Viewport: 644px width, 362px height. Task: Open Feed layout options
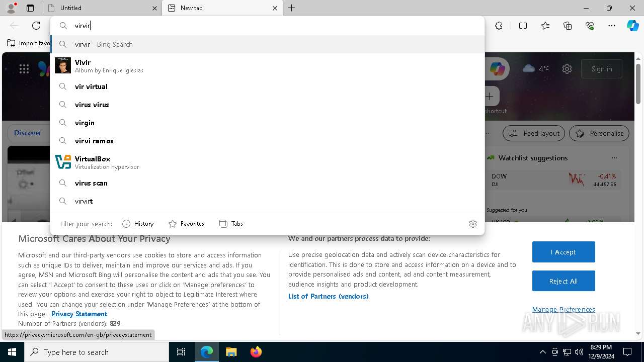(534, 133)
